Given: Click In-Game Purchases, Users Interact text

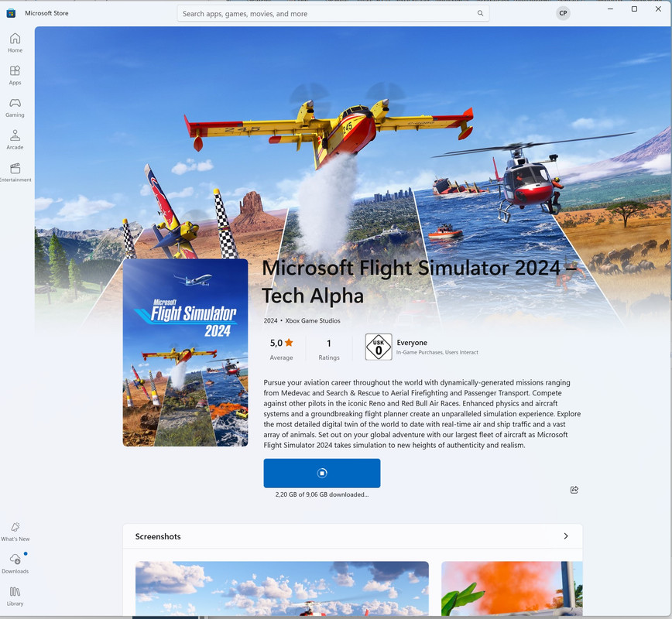Looking at the screenshot, I should [x=437, y=353].
